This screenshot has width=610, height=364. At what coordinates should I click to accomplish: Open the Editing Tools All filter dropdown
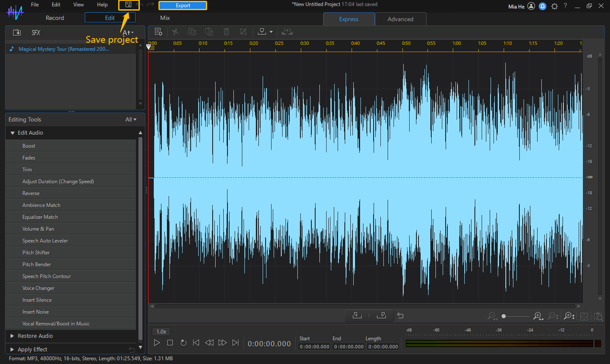(x=131, y=119)
